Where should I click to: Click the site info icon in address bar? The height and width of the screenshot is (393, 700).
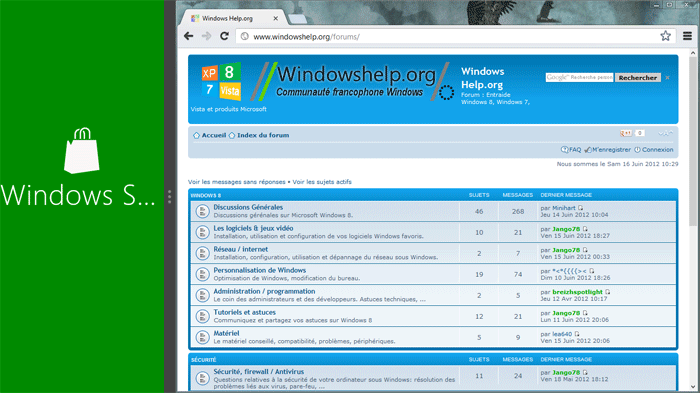pyautogui.click(x=245, y=37)
